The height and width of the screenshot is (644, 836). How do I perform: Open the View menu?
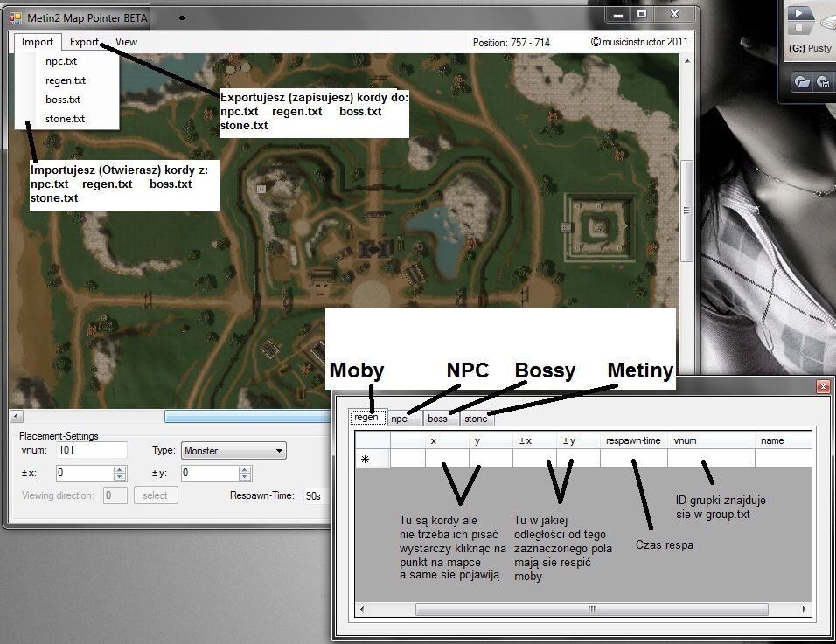(x=126, y=42)
